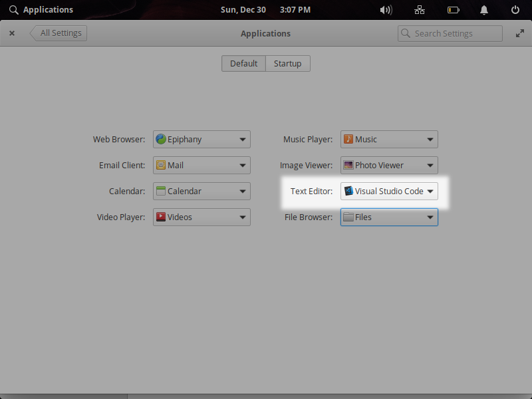Image resolution: width=532 pixels, height=399 pixels.
Task: Click the Videos app icon
Action: tap(161, 217)
